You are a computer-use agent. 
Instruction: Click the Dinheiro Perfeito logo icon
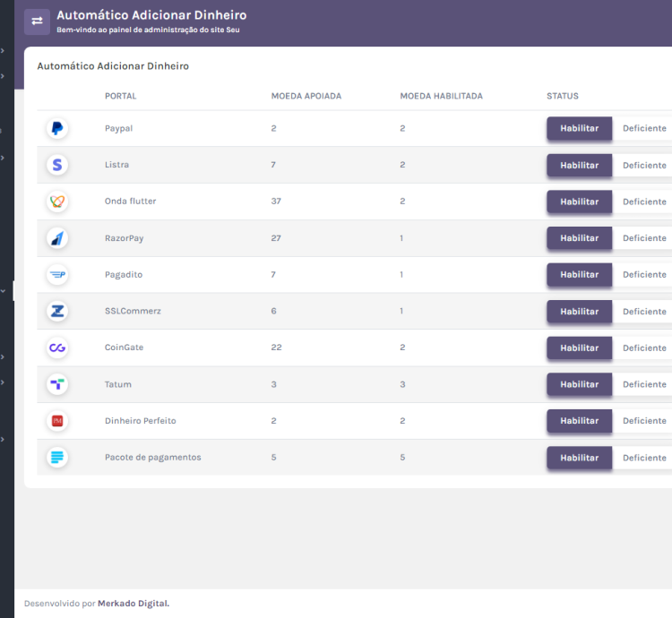pyautogui.click(x=57, y=421)
